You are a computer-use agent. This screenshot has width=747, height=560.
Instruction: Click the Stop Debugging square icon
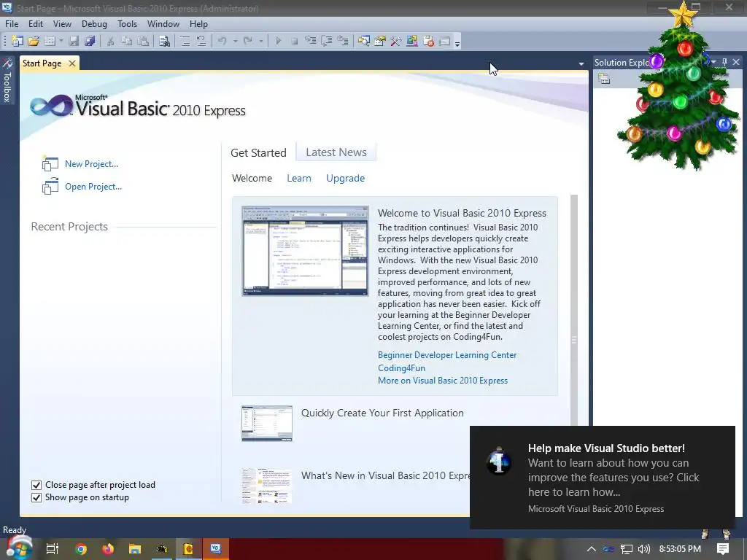point(295,42)
